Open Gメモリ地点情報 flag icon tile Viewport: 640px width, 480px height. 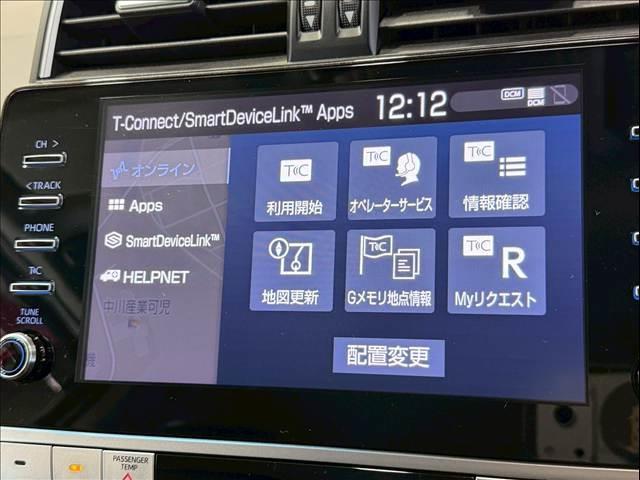click(390, 271)
